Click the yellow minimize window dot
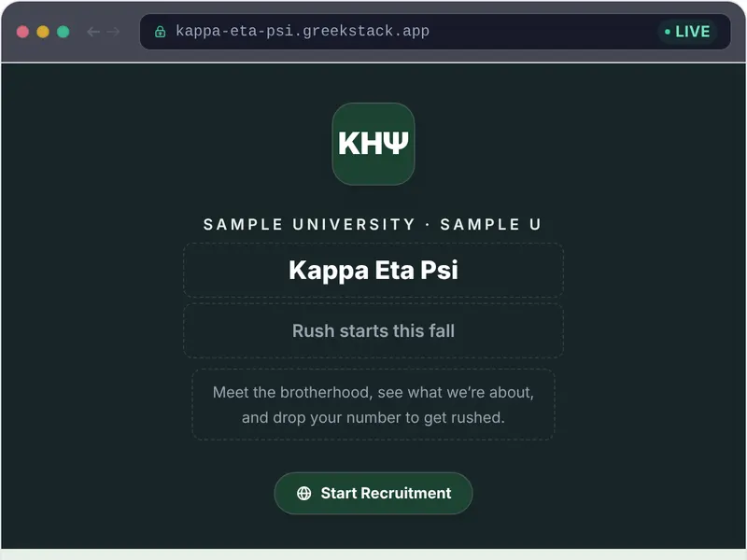 click(x=43, y=32)
